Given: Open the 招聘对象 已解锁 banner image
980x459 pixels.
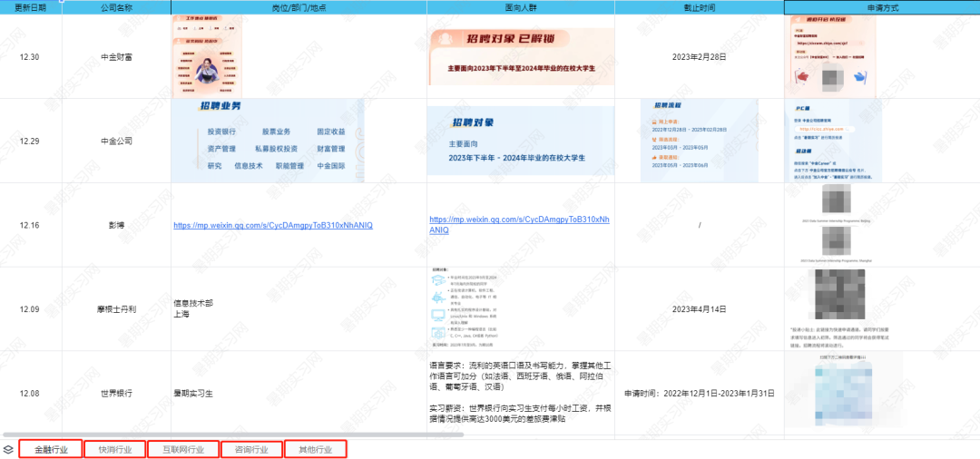Looking at the screenshot, I should tap(521, 57).
